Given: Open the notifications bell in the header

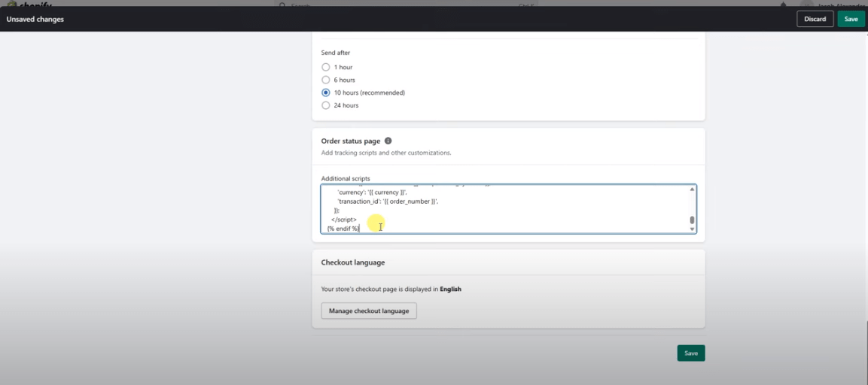Looking at the screenshot, I should tap(784, 5).
